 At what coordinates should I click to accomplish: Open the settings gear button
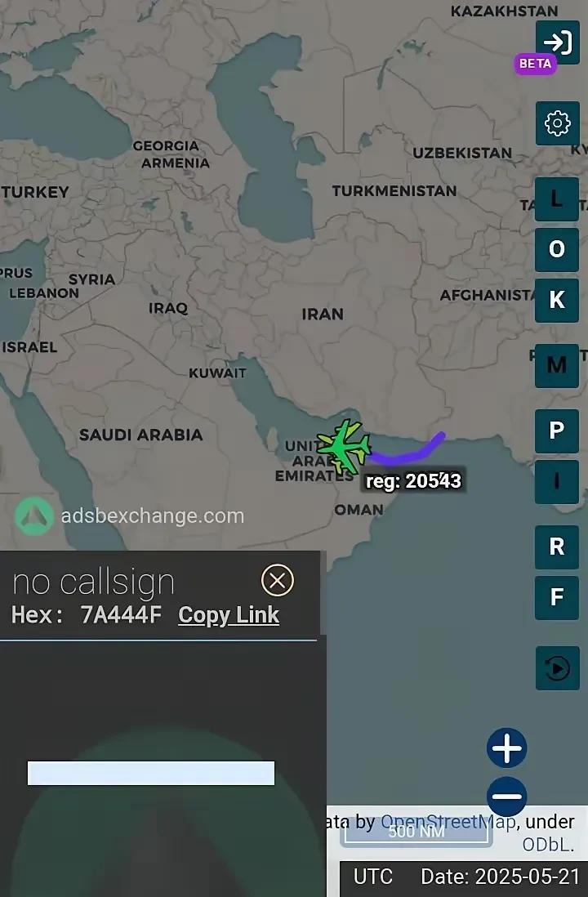[x=558, y=123]
